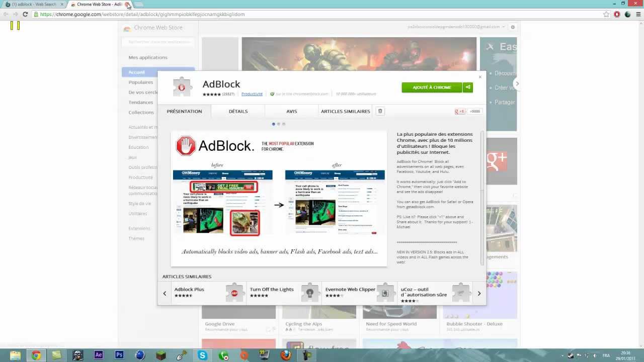644x362 pixels.
Task: Click the Web Store search box
Action: [x=158, y=42]
